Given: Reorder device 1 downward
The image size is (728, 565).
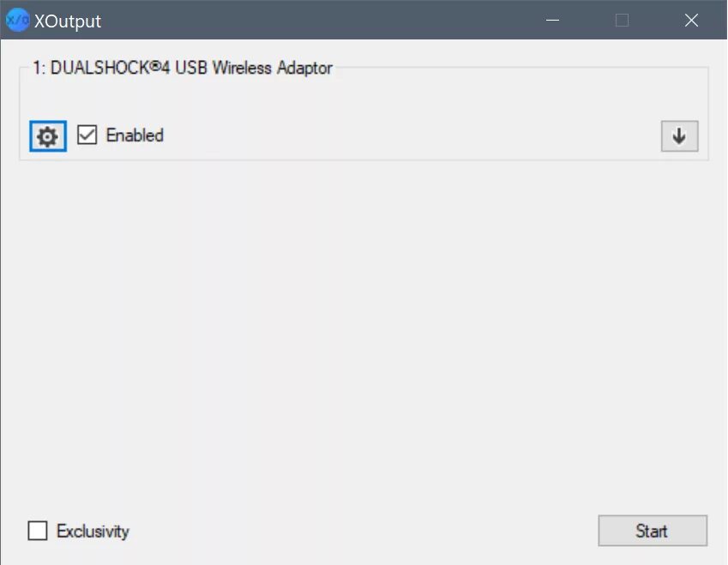Looking at the screenshot, I should click(679, 136).
